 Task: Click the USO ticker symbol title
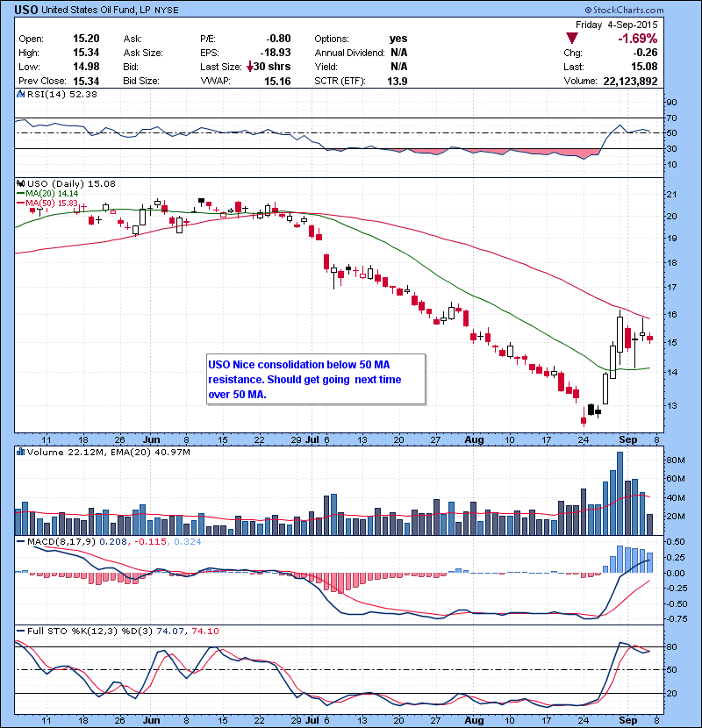coord(26,10)
